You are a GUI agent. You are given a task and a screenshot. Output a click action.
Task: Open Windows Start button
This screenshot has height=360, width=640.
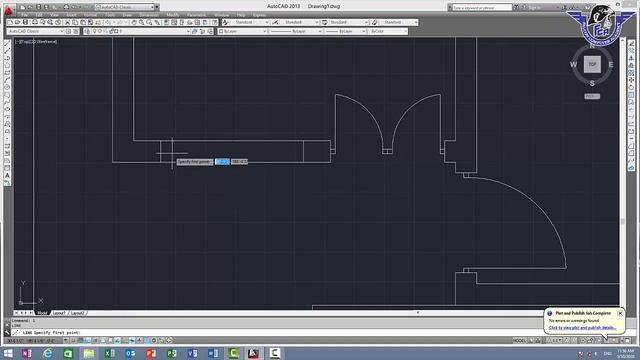(x=8, y=353)
